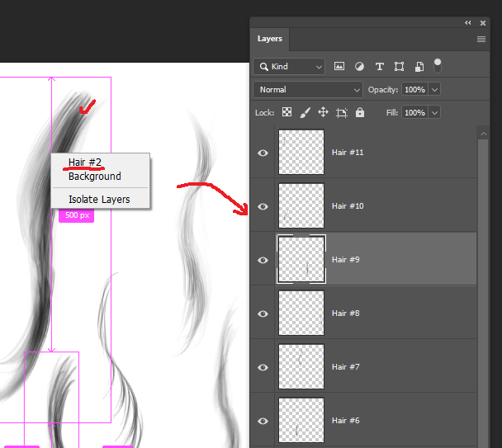This screenshot has height=448, width=502.
Task: Select Hair #9 layer thumbnail
Action: 301,259
